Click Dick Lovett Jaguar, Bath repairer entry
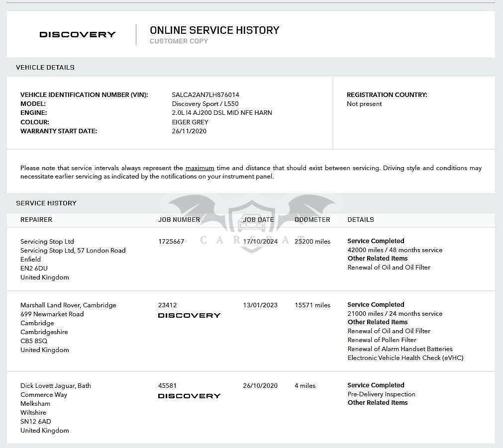 [56, 385]
